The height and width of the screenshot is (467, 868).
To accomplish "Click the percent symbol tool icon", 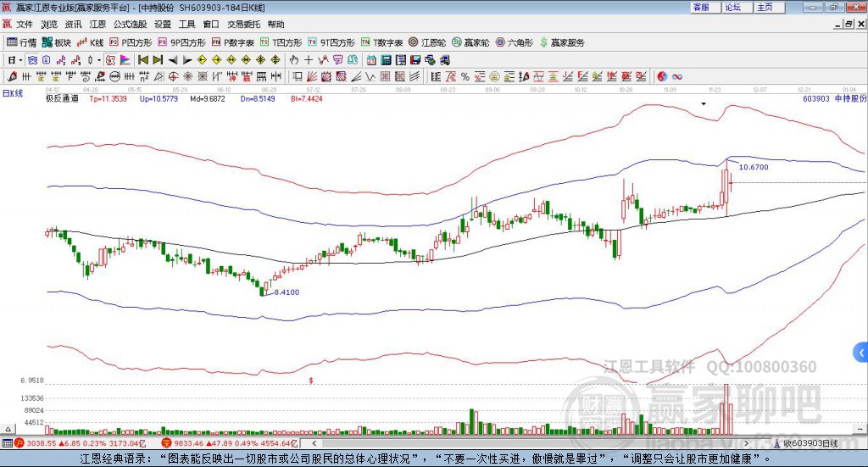I will tap(465, 77).
